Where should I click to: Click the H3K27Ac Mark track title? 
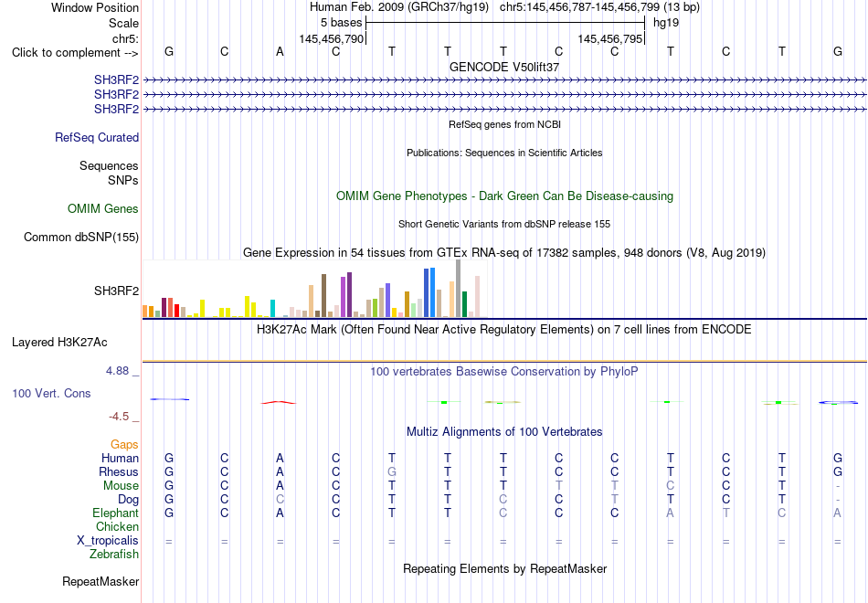[x=504, y=330]
